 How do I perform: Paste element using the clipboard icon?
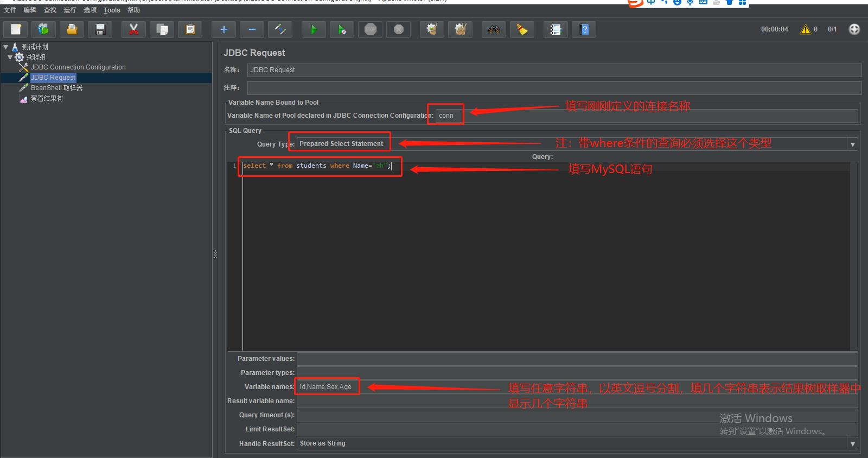click(190, 29)
